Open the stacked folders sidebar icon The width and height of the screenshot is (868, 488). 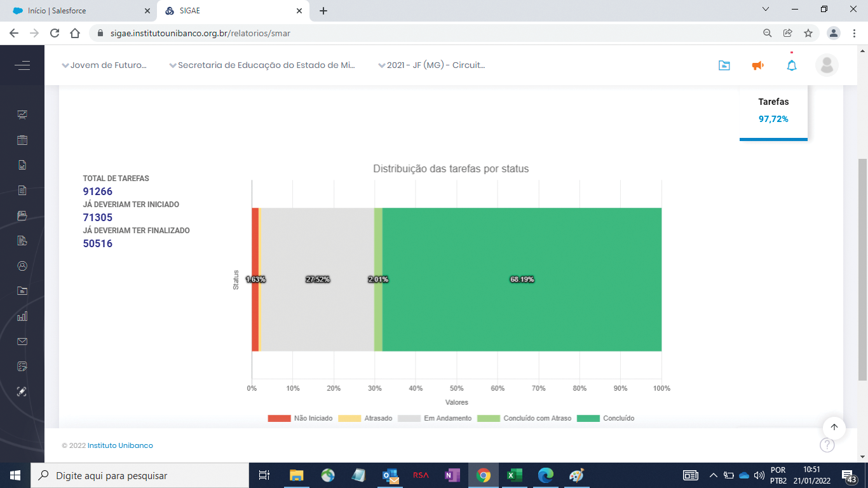tap(22, 215)
